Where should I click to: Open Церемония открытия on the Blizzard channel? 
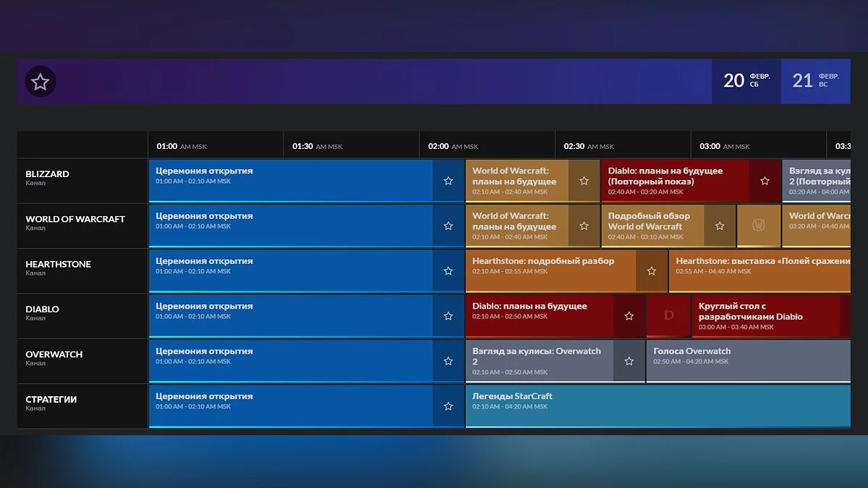291,181
